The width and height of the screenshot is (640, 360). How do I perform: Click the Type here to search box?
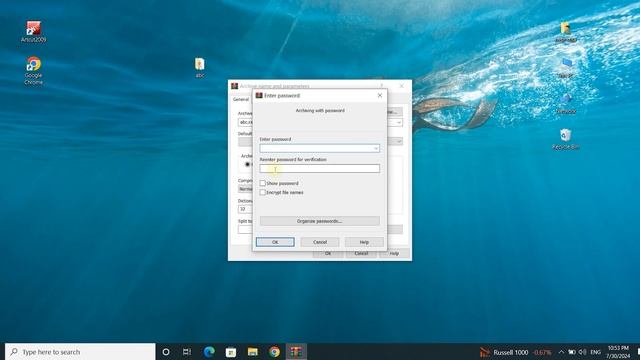80,352
